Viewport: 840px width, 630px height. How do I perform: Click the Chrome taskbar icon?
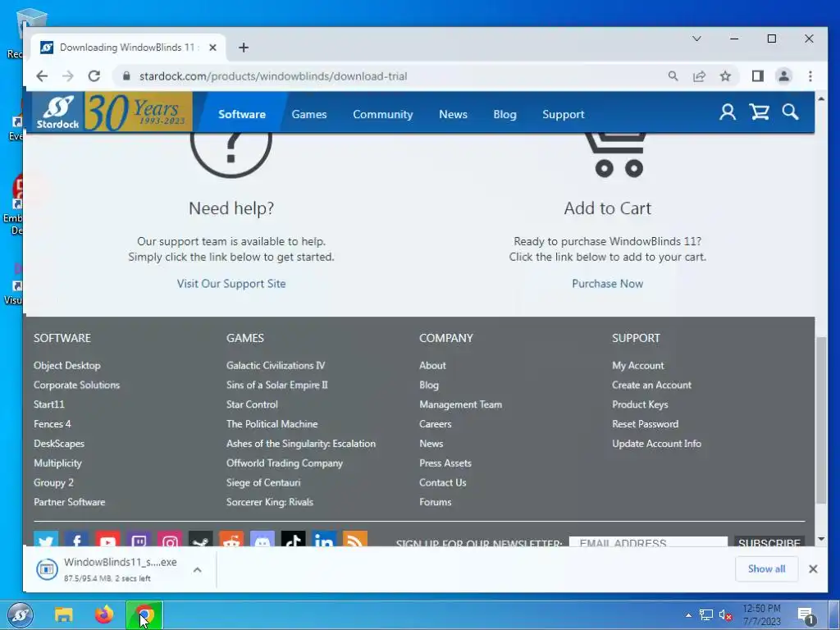(x=144, y=615)
